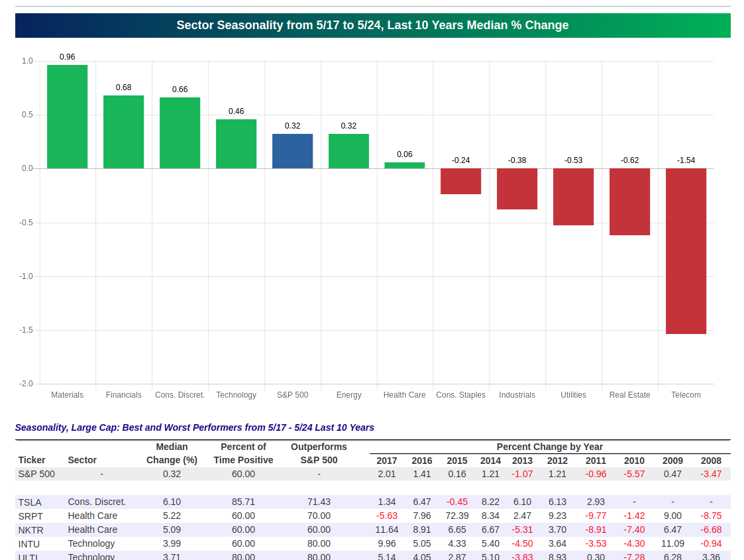Select TSLA's 85.71 percent positive value
This screenshot has width=744, height=560.
pyautogui.click(x=243, y=502)
